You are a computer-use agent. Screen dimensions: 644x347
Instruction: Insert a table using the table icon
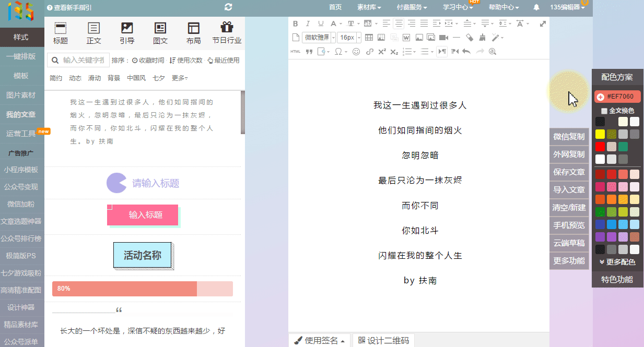point(369,38)
